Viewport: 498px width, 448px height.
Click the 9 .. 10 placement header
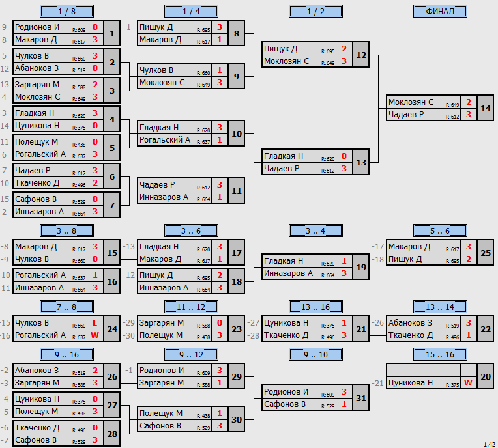pos(315,354)
